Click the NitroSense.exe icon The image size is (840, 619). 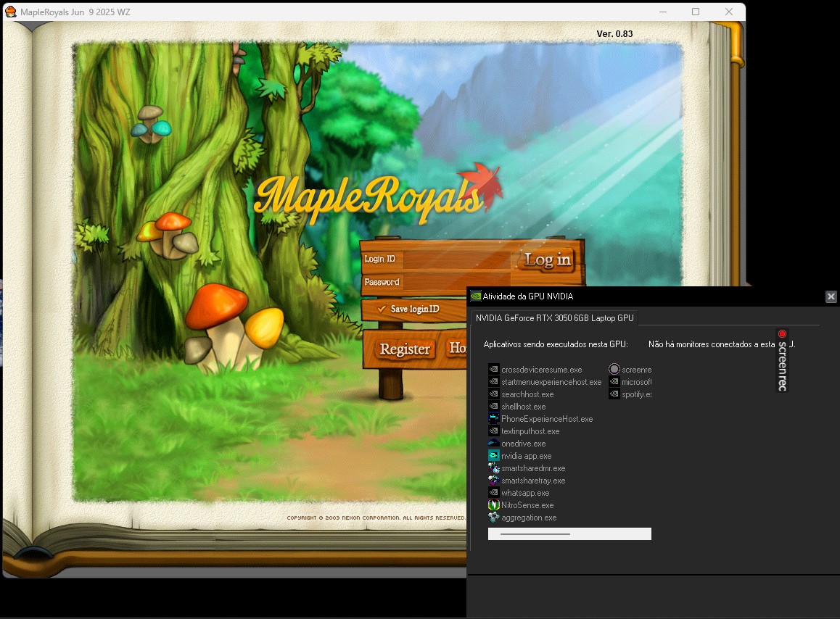[x=493, y=505]
